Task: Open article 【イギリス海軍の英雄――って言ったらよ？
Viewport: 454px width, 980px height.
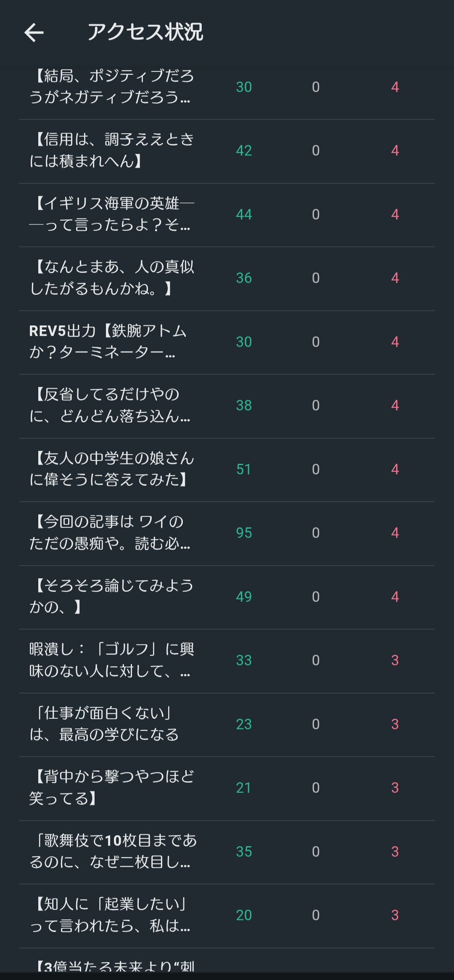Action: (x=111, y=215)
